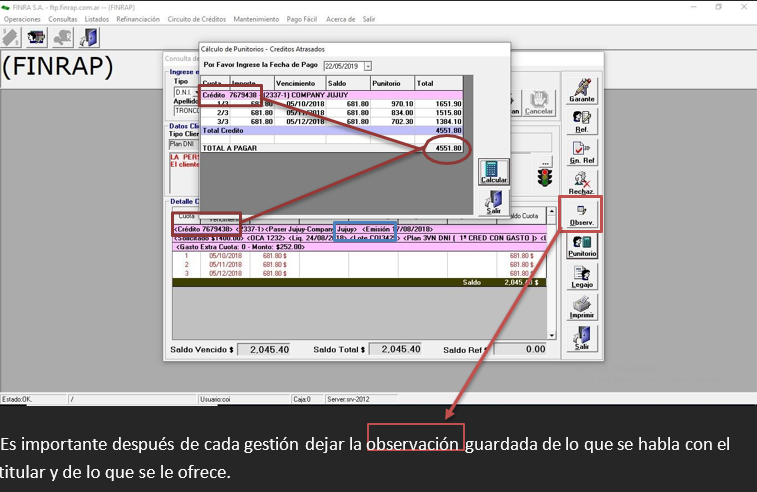Viewport: 757px width, 492px height.
Task: Expand the payment date dropdown
Action: point(367,65)
